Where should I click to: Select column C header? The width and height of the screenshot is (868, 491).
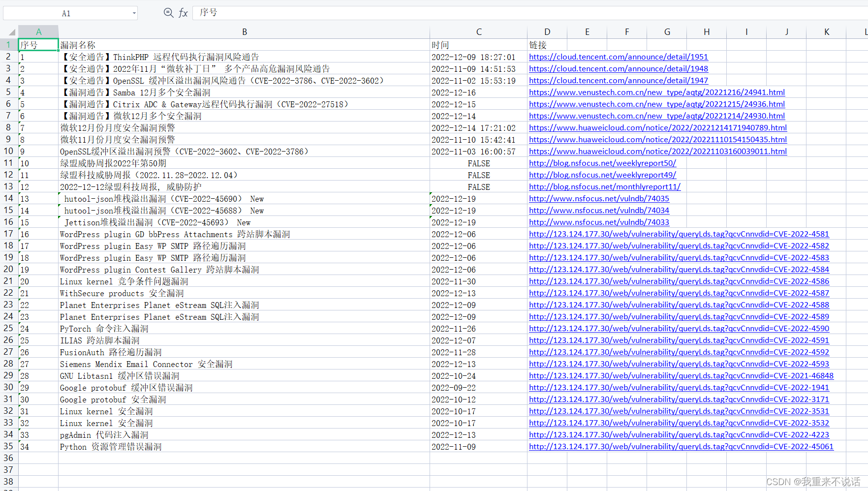point(479,31)
